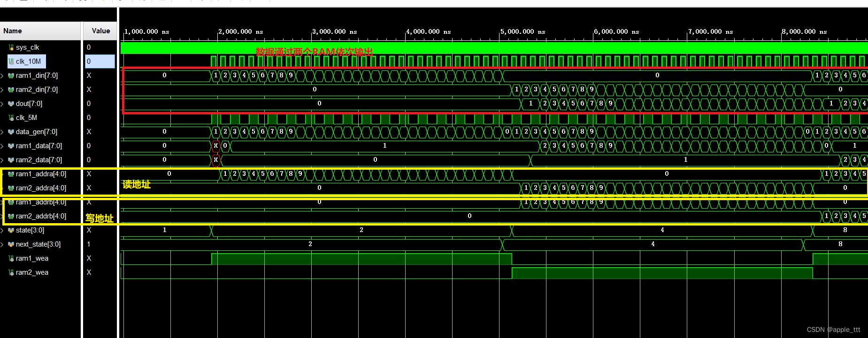Select the ram1_wea signal name

pyautogui.click(x=32, y=258)
